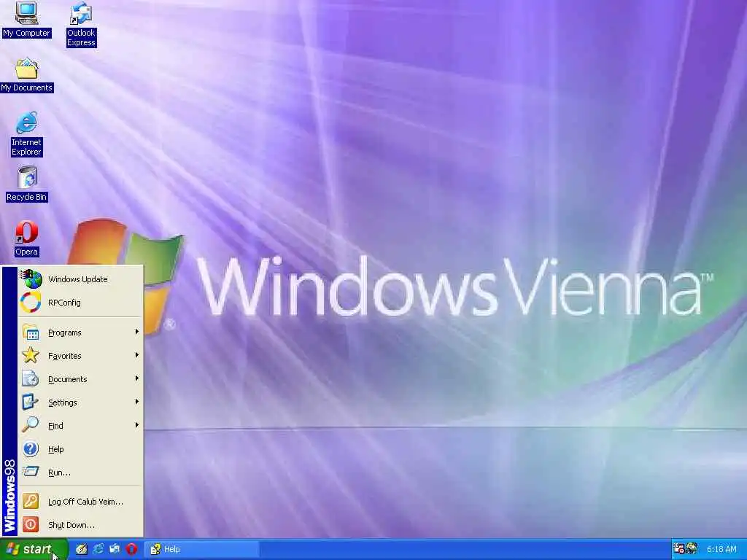Choose Log Off Calub Veim...

coord(80,502)
